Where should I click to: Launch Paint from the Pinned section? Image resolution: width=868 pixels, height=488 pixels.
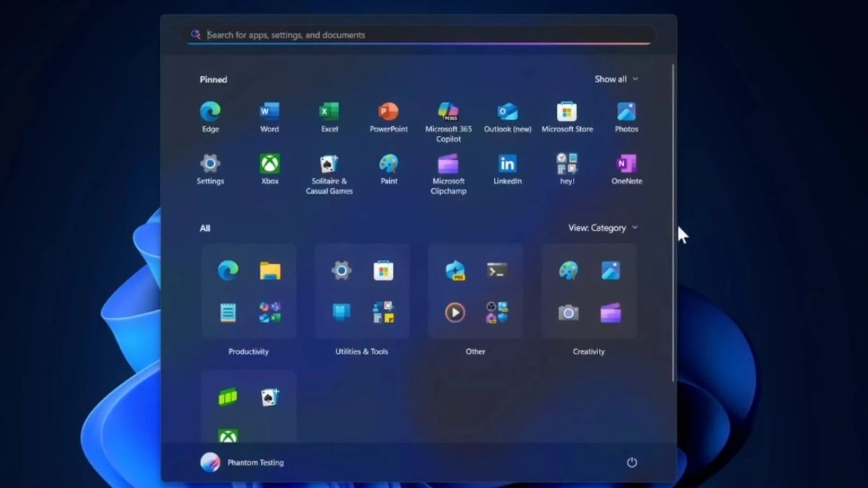pyautogui.click(x=388, y=169)
